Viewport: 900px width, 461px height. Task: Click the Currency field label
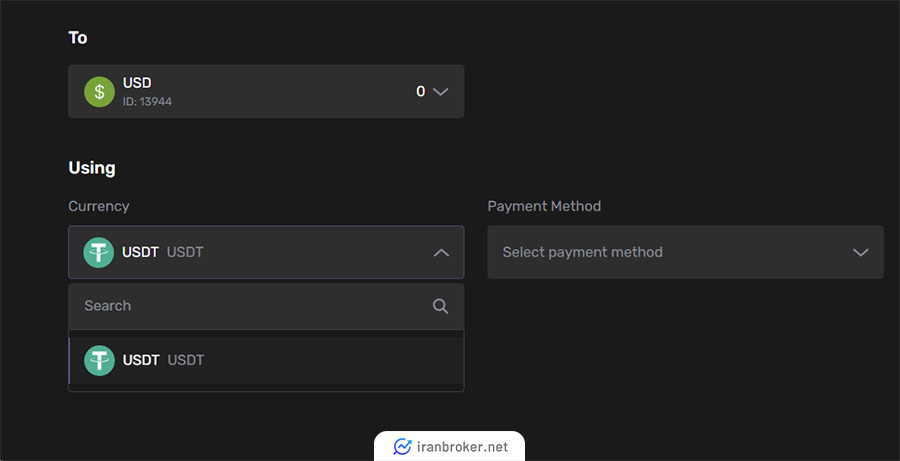pos(98,206)
